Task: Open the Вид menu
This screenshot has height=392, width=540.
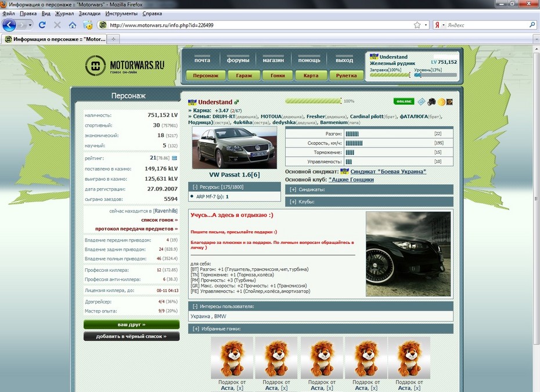Action: tap(46, 13)
